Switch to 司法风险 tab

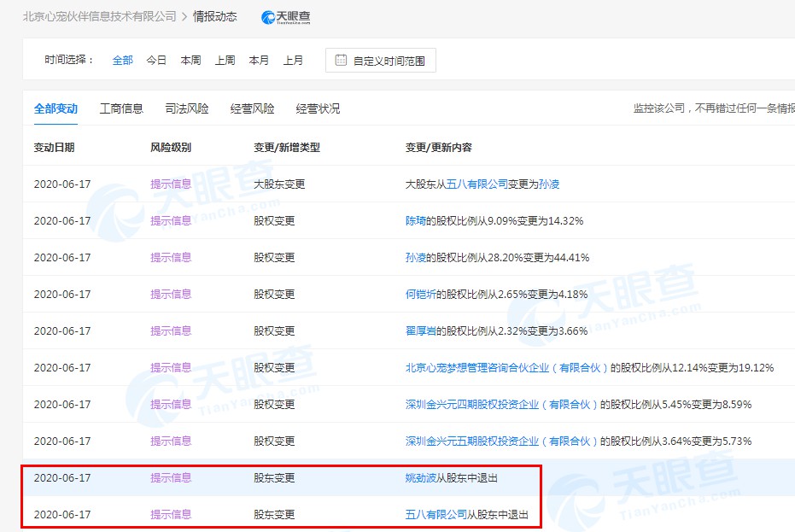coord(186,108)
